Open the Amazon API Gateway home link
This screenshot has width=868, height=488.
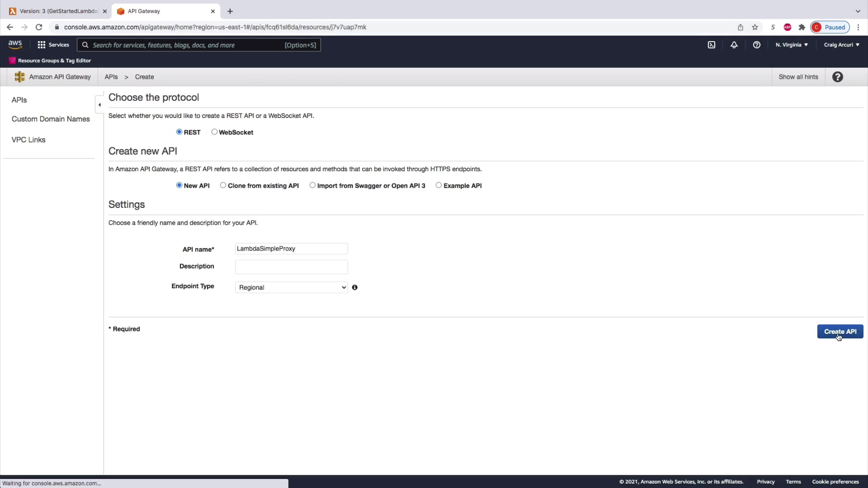click(60, 77)
